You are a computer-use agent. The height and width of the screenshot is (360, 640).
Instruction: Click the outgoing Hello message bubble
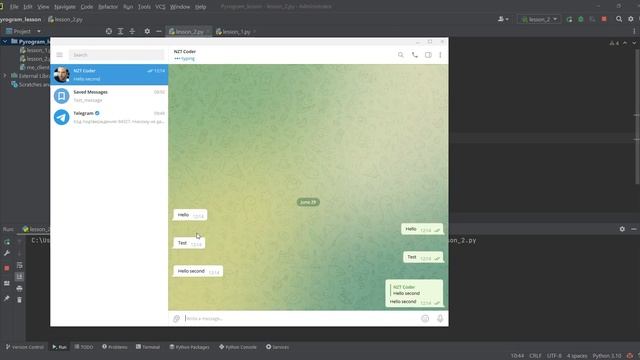point(422,229)
